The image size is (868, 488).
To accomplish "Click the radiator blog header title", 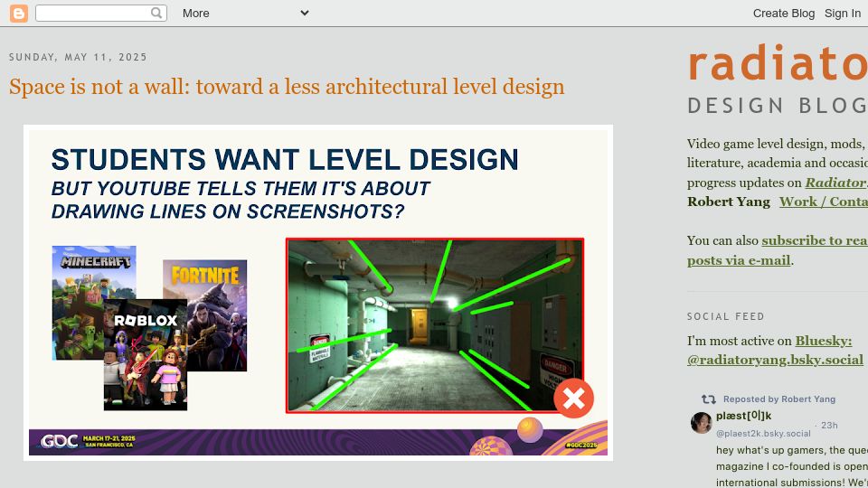I will [x=778, y=63].
